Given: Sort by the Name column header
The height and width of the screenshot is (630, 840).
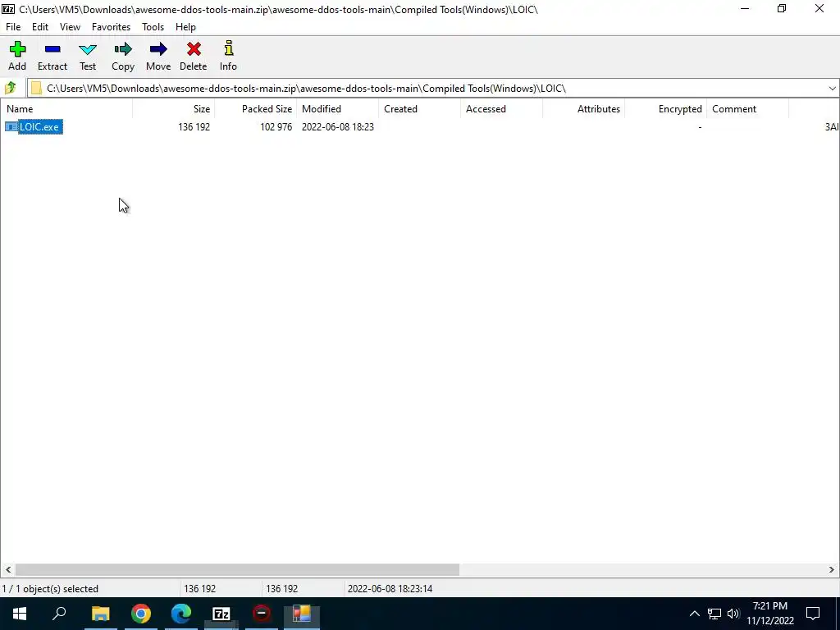Looking at the screenshot, I should (x=66, y=109).
